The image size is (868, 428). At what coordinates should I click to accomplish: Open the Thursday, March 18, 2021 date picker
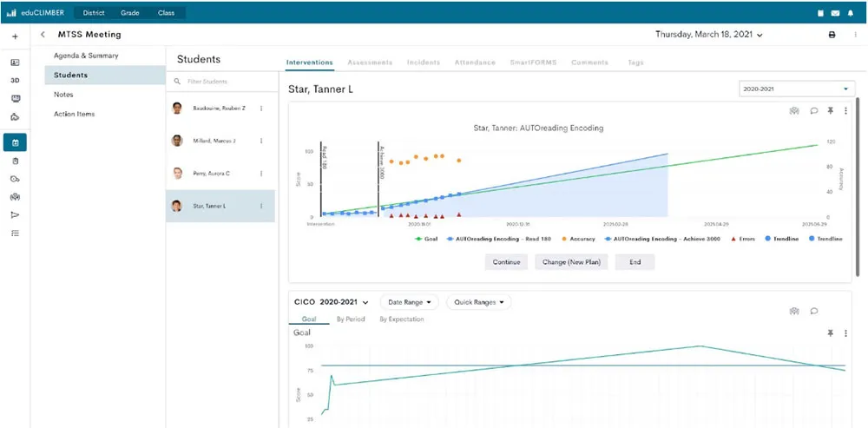point(709,35)
